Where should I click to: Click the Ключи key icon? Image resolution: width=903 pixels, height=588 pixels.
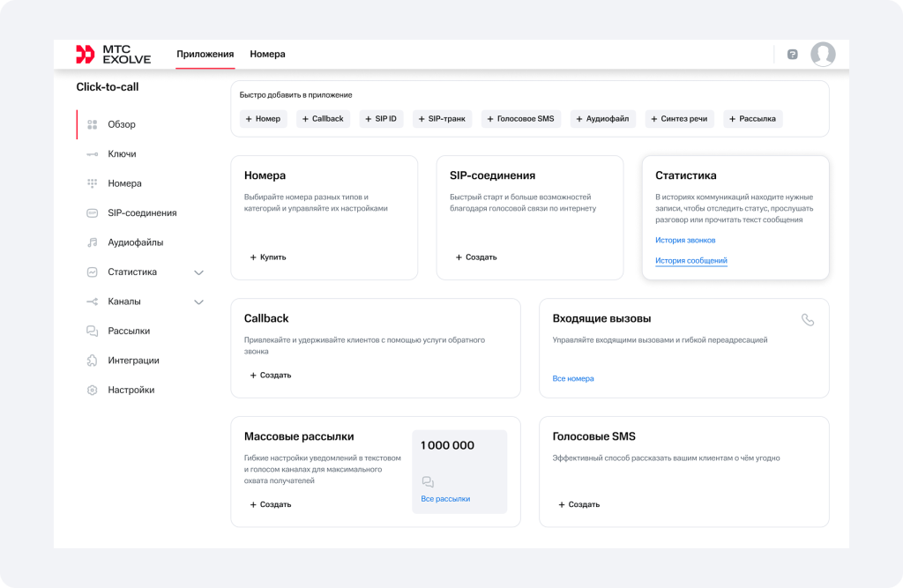[92, 154]
